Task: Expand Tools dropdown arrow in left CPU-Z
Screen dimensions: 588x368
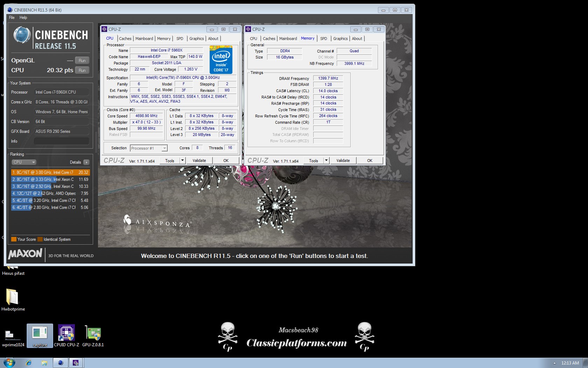Action: (x=182, y=161)
